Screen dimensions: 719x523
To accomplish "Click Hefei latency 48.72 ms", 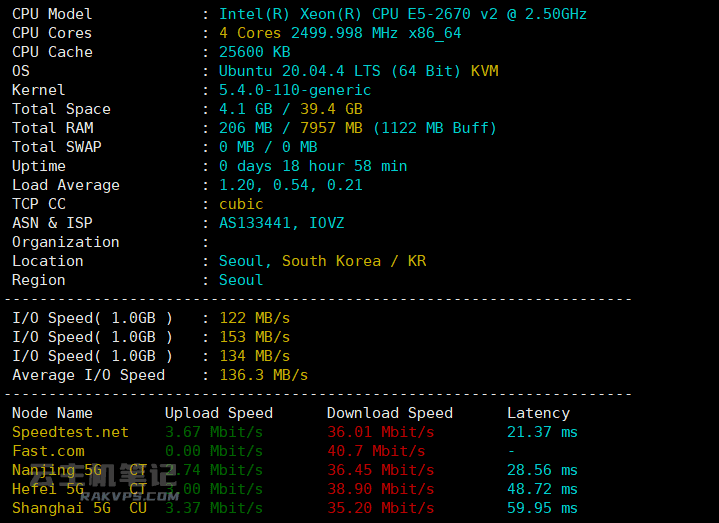I will [x=542, y=490].
